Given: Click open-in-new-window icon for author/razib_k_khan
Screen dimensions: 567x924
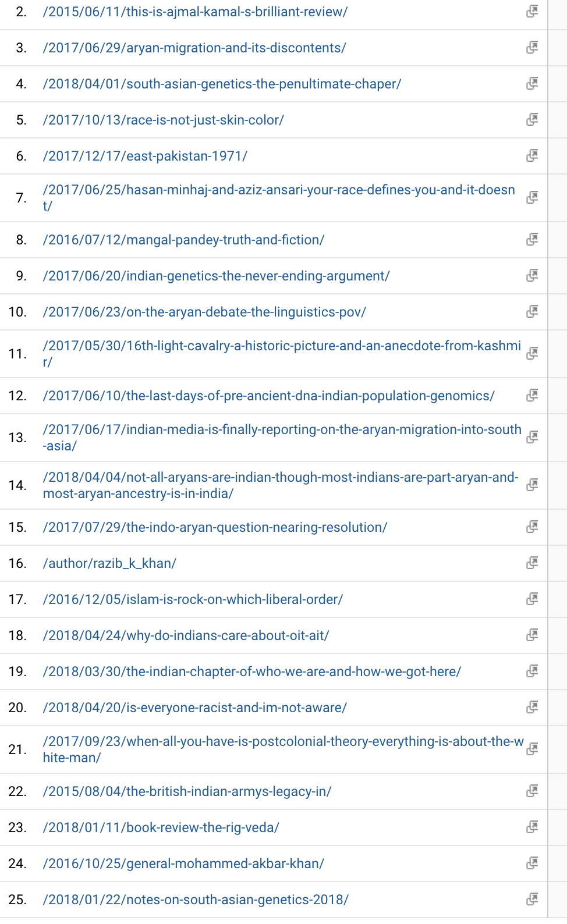Looking at the screenshot, I should [x=531, y=563].
